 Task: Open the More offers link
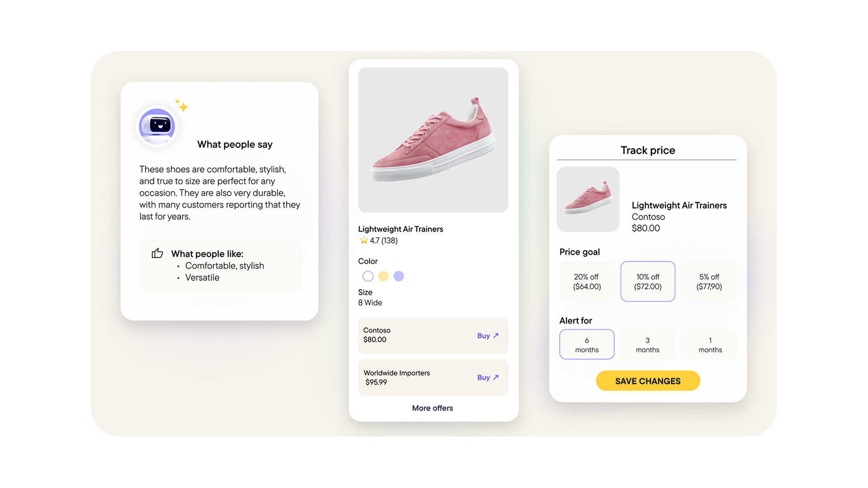432,408
